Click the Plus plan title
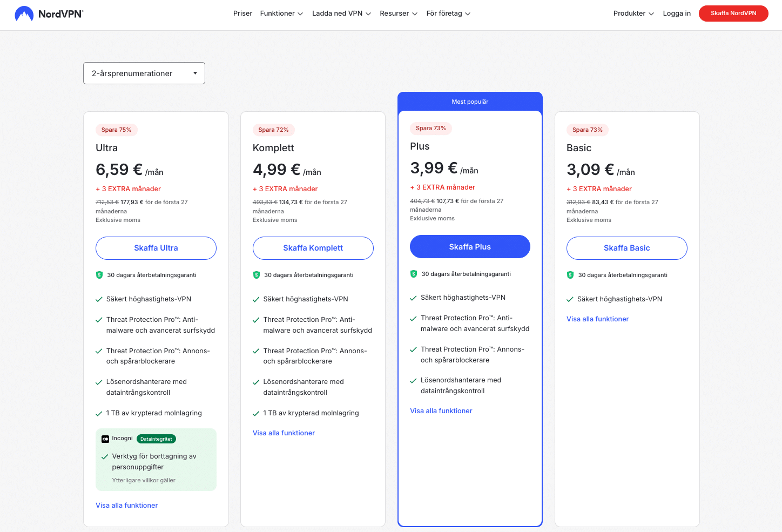 (420, 146)
